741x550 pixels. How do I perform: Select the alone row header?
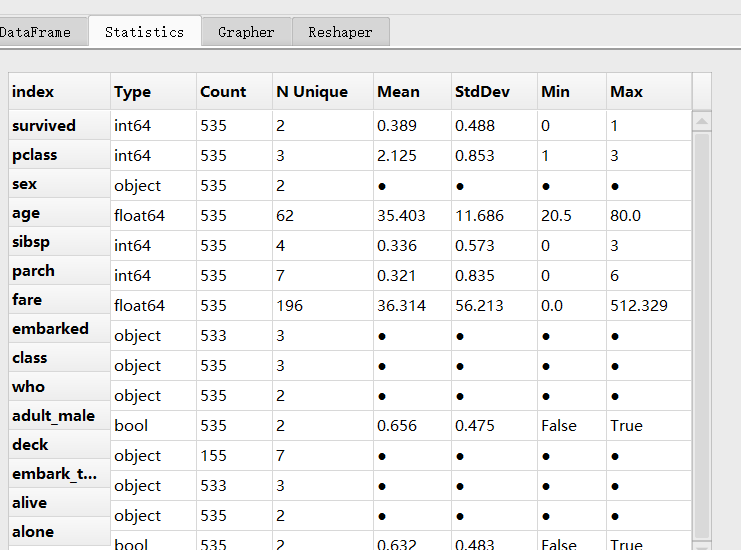[60, 532]
